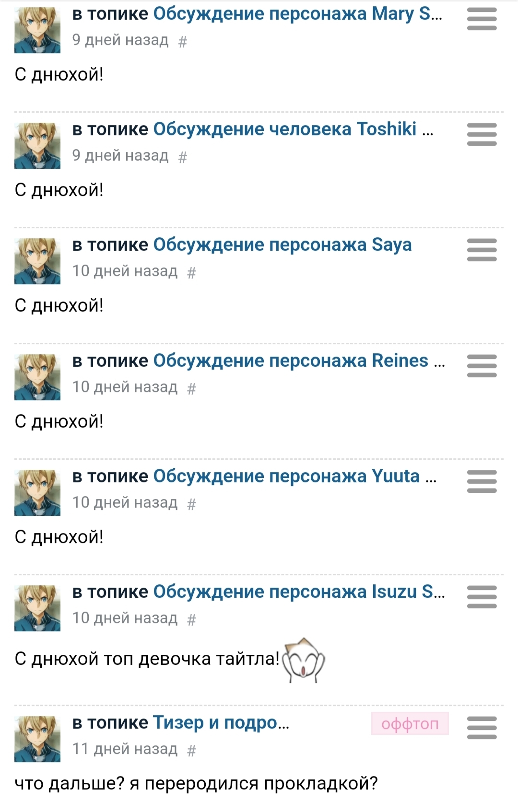Open hamburger menu on Reines comment
The image size is (518, 812).
(x=482, y=366)
